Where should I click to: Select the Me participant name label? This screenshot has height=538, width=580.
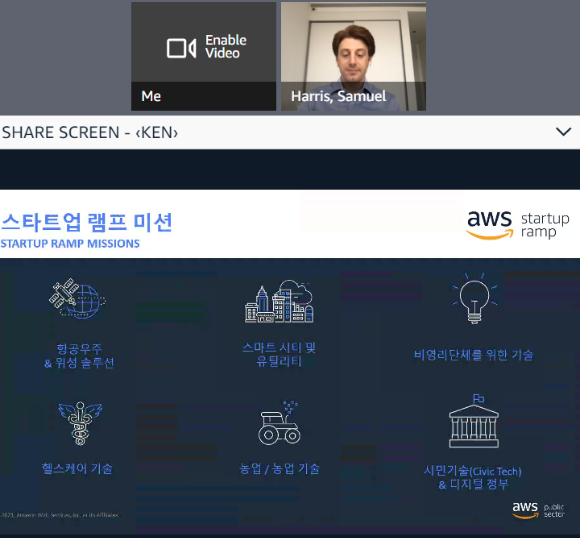tap(151, 96)
